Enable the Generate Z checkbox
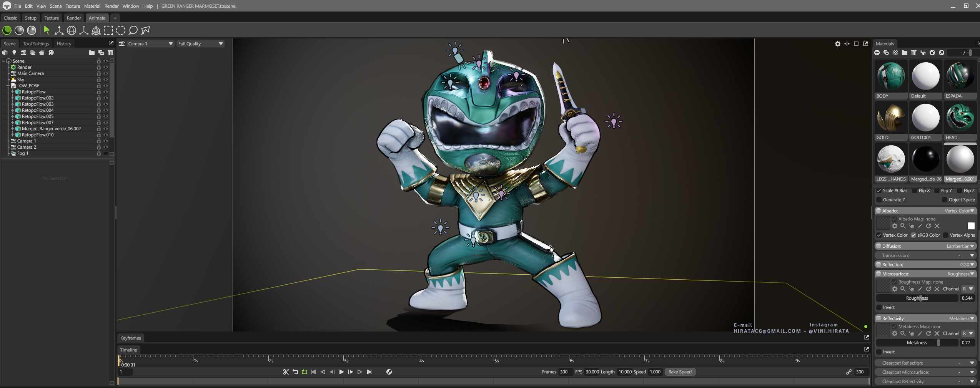Viewport: 980px width, 388px height. (x=879, y=200)
